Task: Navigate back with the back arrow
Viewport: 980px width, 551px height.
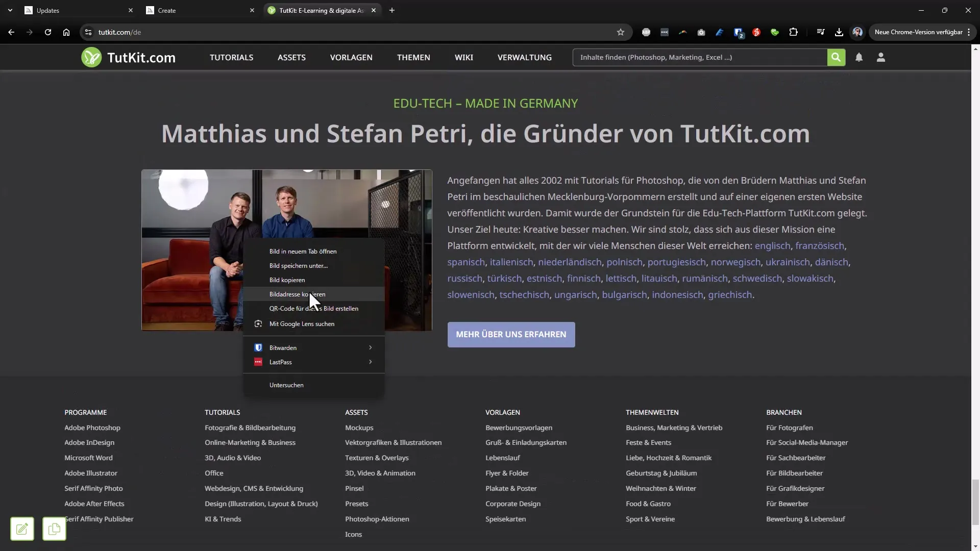Action: tap(11, 32)
